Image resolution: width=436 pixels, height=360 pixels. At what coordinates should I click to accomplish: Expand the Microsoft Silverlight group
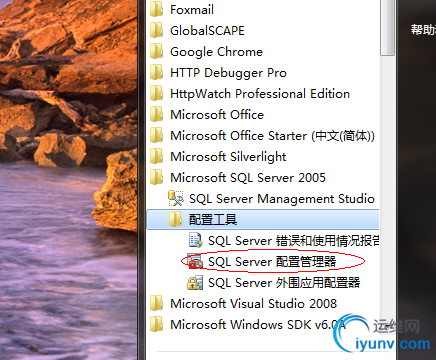228,157
